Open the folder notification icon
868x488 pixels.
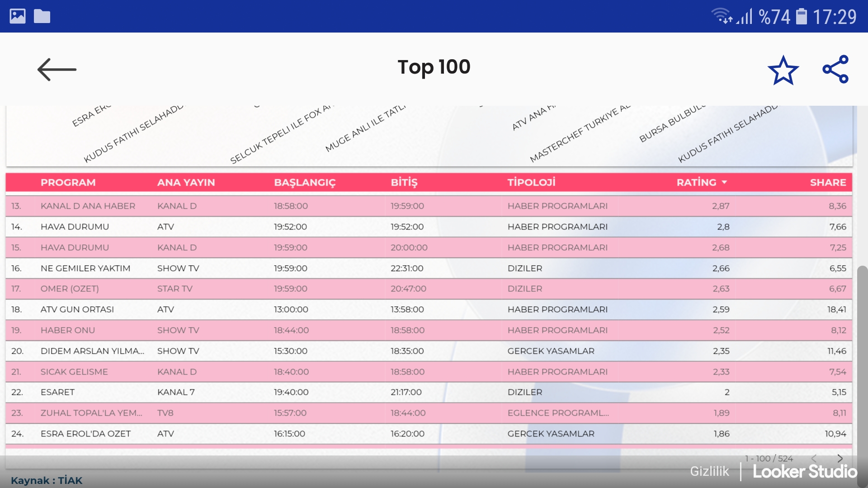(x=42, y=16)
